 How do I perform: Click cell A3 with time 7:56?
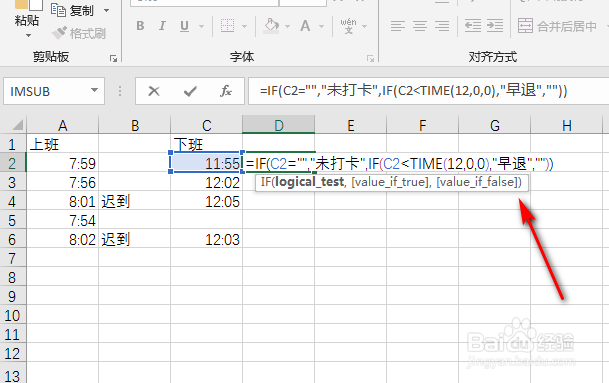tap(63, 183)
